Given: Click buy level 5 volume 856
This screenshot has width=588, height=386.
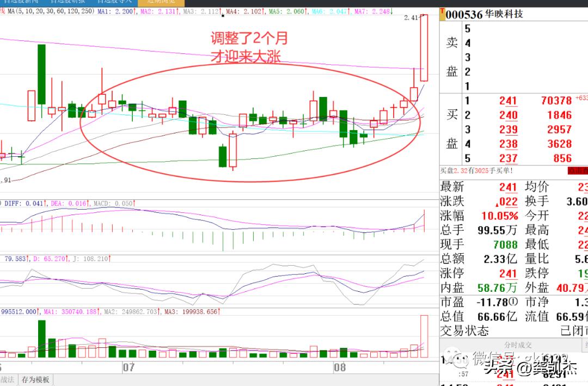Looking at the screenshot, I should pos(562,158).
